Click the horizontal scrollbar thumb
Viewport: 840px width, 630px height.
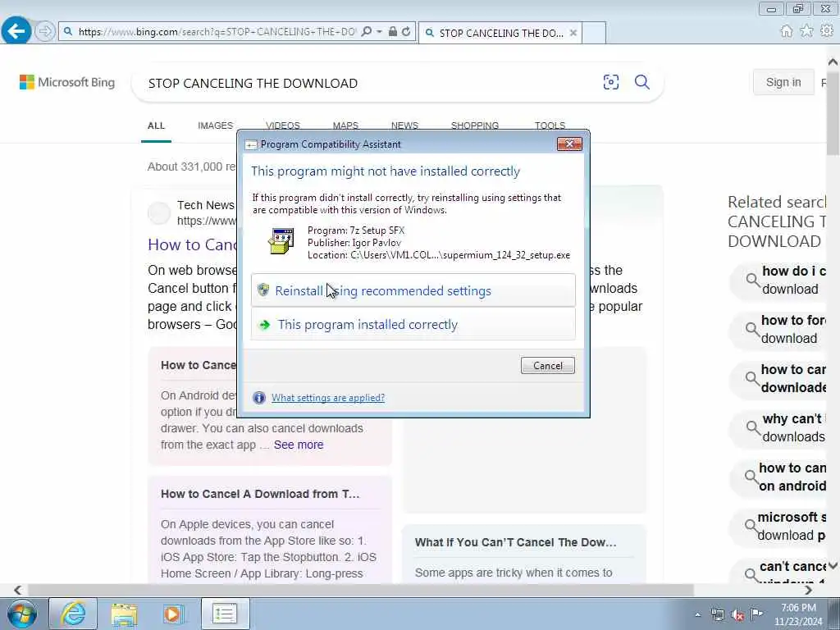click(361, 590)
